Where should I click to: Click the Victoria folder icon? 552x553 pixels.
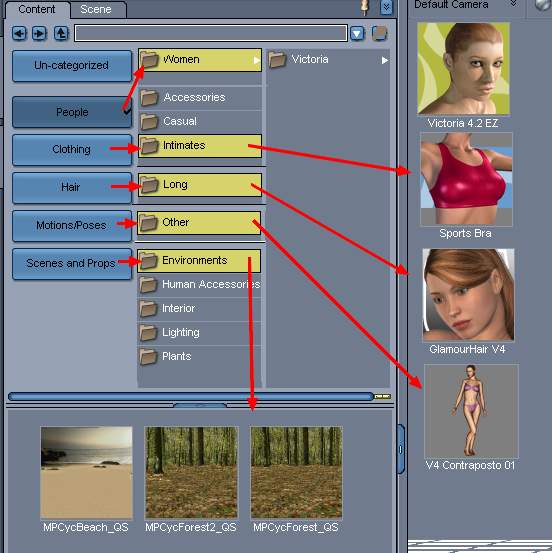point(277,60)
